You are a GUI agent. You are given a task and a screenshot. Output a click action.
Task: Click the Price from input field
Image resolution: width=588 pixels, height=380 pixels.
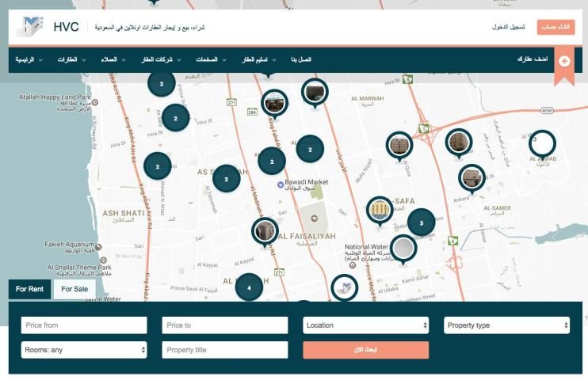(x=84, y=325)
